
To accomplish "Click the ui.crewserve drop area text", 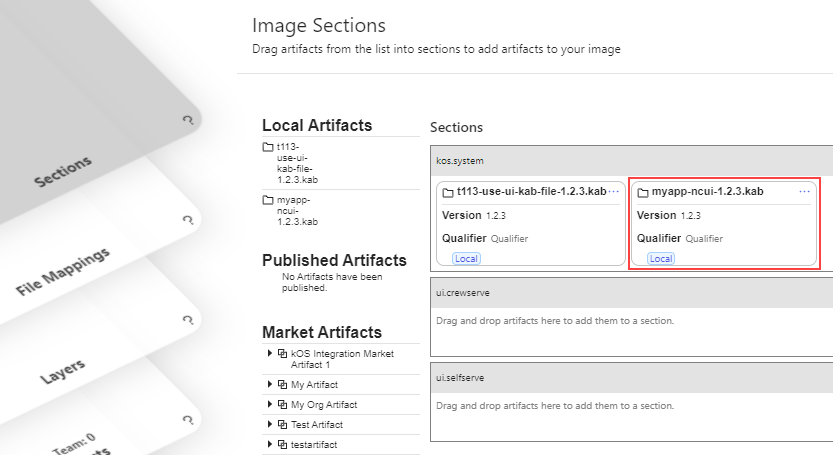I will [555, 321].
